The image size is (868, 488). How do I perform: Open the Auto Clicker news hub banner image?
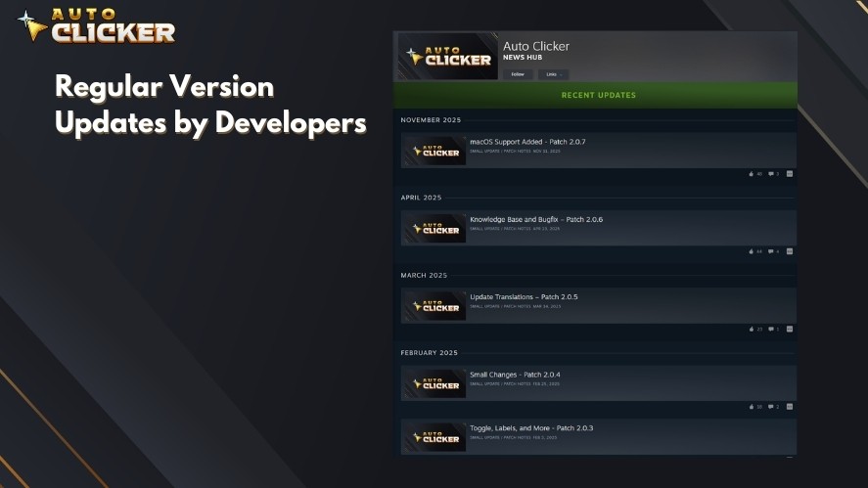[x=447, y=56]
